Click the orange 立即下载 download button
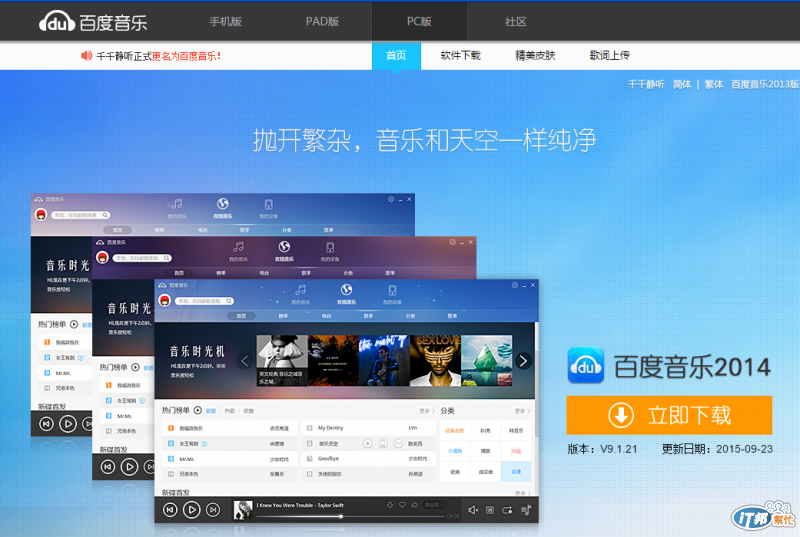The width and height of the screenshot is (800, 537). 669,415
